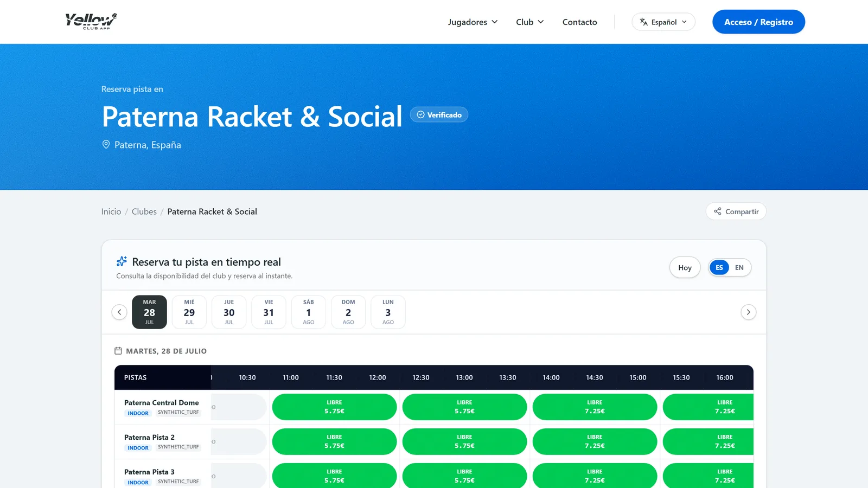Book Paterna Pista 2 15:30 slot at 7.25€
Image resolution: width=868 pixels, height=488 pixels.
pos(708,441)
